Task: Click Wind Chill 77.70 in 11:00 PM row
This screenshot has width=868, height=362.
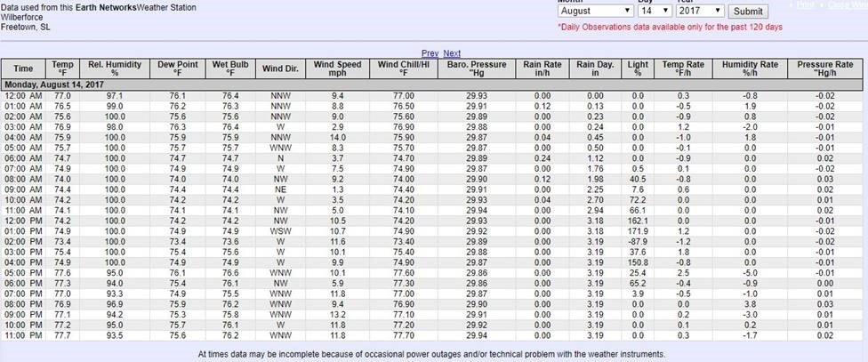Action: tap(404, 335)
